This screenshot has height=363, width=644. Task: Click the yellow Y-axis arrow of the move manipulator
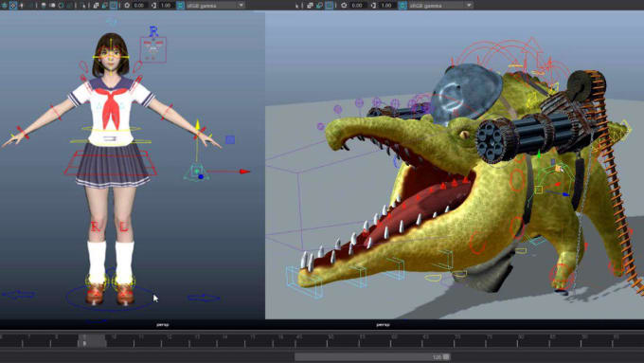click(x=198, y=124)
